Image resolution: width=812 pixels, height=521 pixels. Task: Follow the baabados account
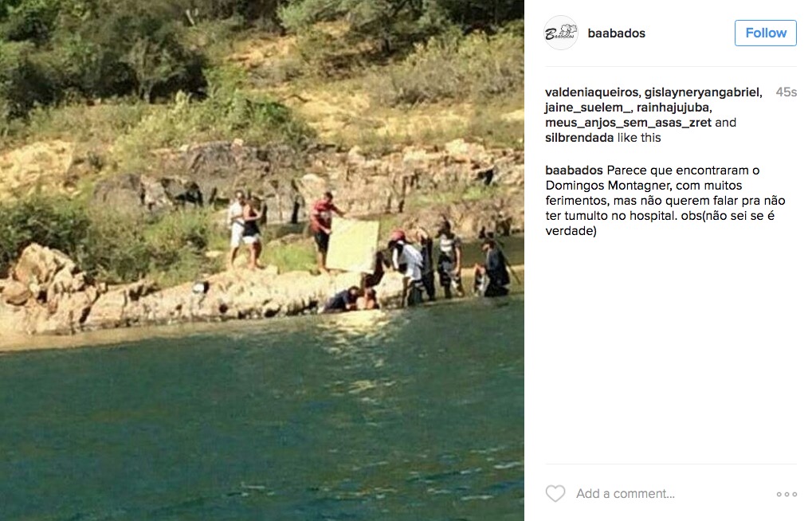766,33
